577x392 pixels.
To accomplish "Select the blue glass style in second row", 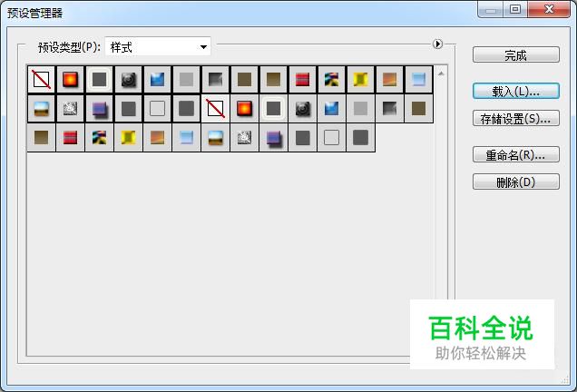I will (331, 109).
